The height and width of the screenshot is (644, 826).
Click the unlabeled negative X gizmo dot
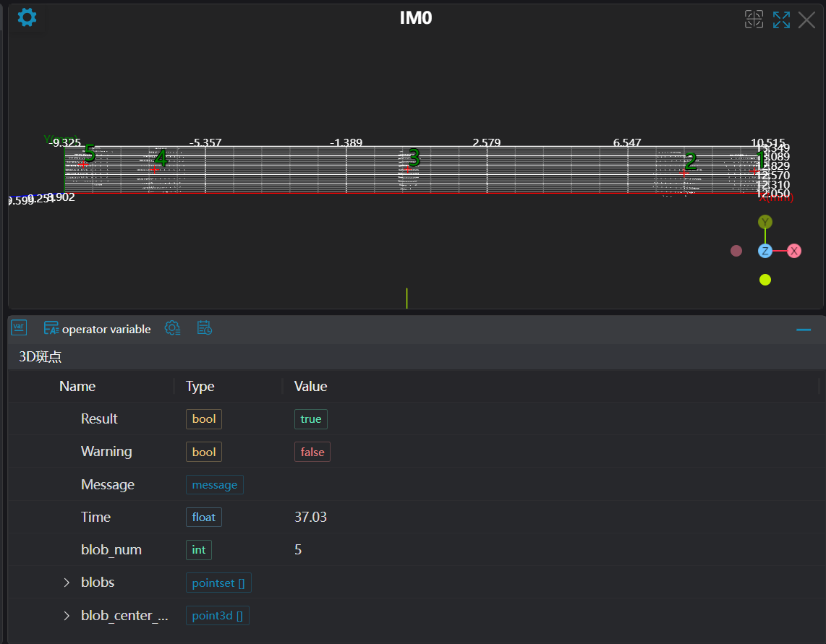(736, 251)
